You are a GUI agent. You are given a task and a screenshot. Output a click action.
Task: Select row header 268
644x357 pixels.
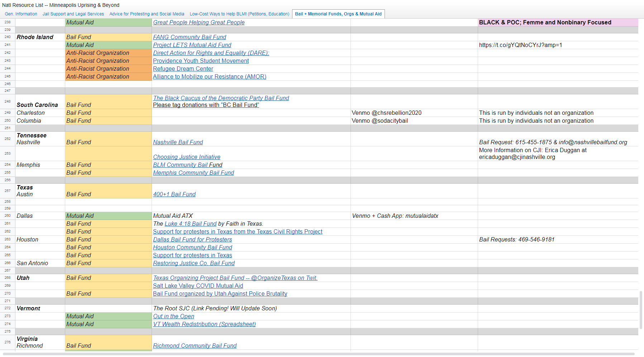tap(8, 278)
